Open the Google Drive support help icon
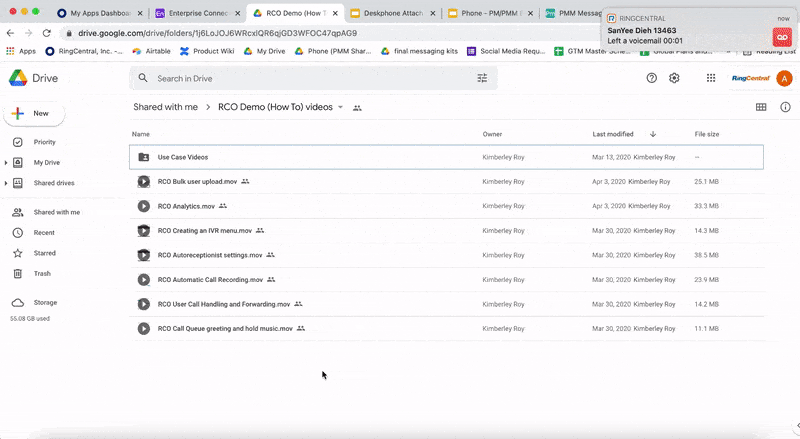The width and height of the screenshot is (800, 439). point(652,78)
